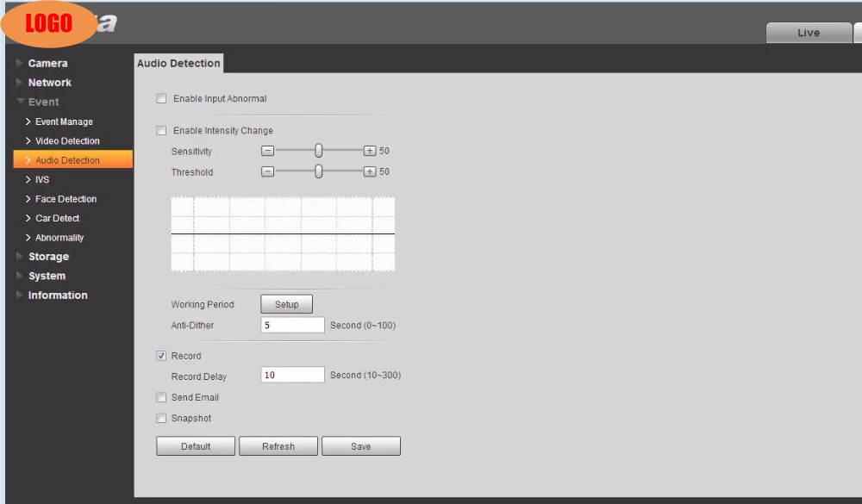Click the Working Period Setup button

click(286, 304)
